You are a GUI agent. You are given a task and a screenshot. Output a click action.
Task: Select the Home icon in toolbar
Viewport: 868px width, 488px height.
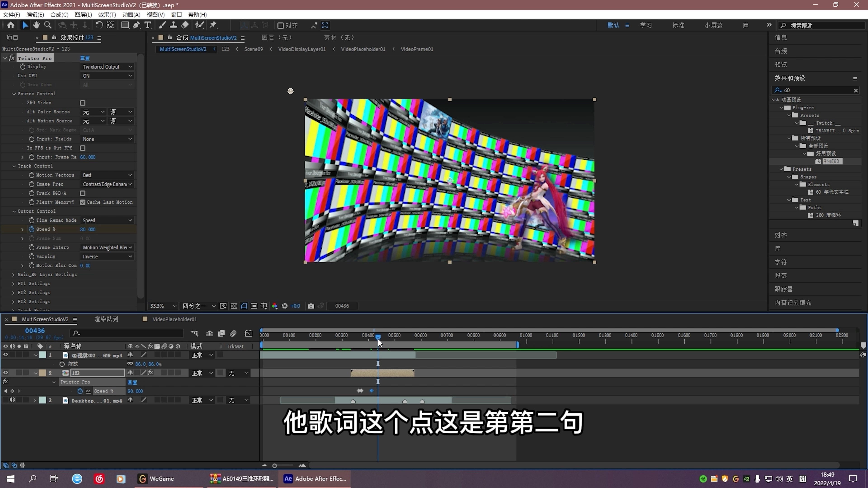(x=10, y=25)
